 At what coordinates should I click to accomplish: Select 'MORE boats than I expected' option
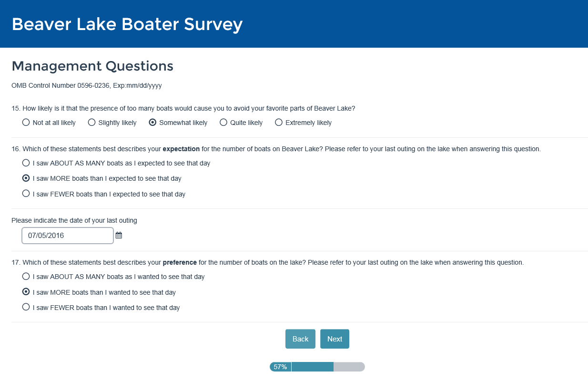click(x=26, y=178)
